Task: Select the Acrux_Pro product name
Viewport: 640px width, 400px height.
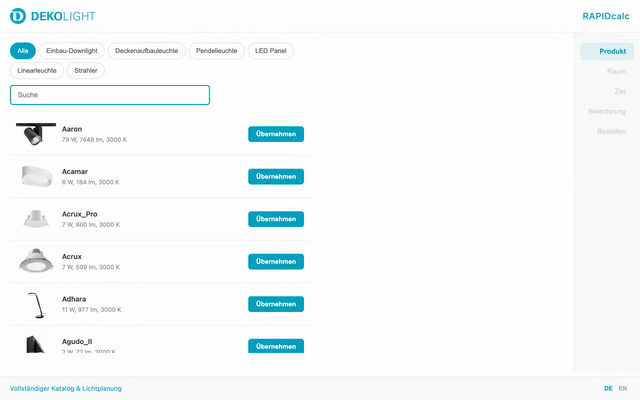Action: [80, 214]
